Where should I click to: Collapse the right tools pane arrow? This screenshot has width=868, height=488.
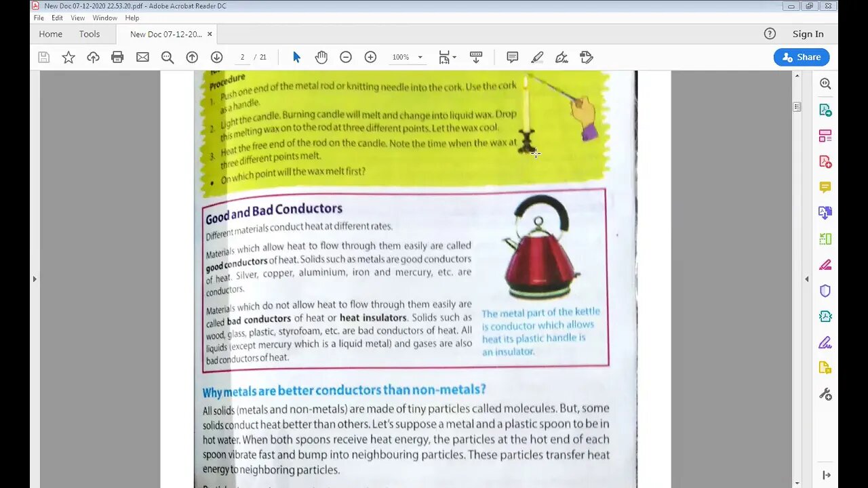(x=807, y=279)
